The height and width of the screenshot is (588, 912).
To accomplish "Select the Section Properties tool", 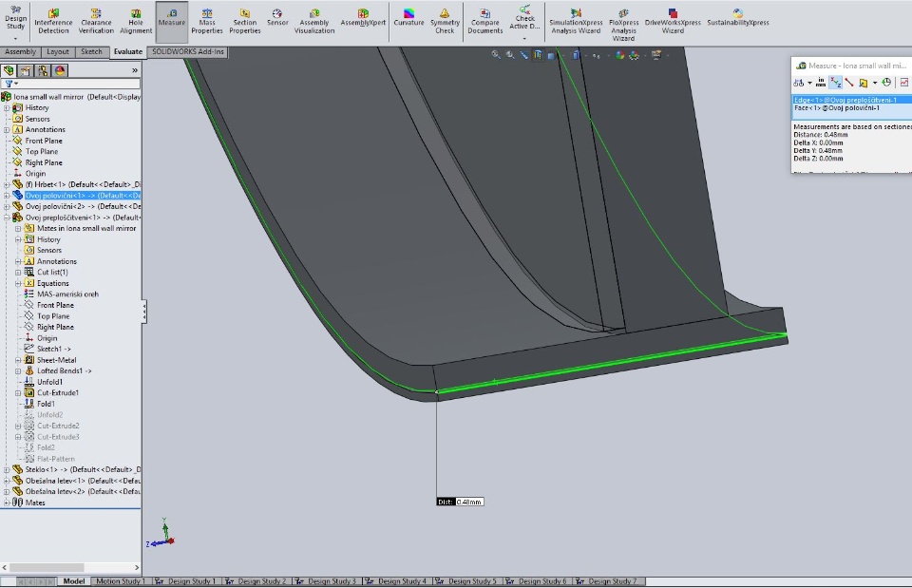I will (x=245, y=20).
